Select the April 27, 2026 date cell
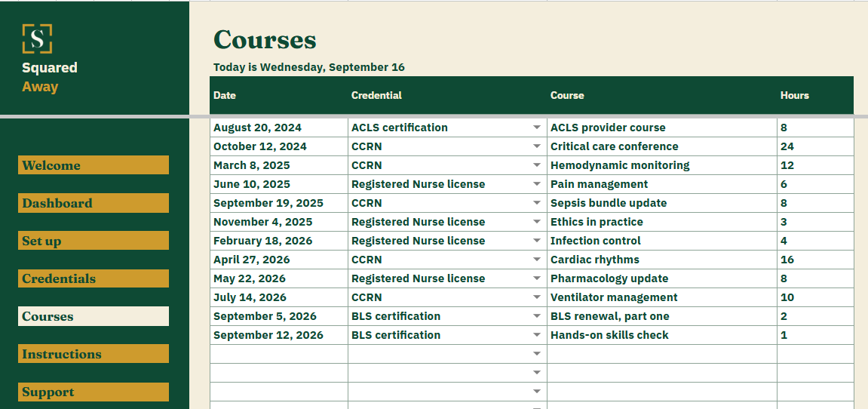868x409 pixels. coord(279,260)
